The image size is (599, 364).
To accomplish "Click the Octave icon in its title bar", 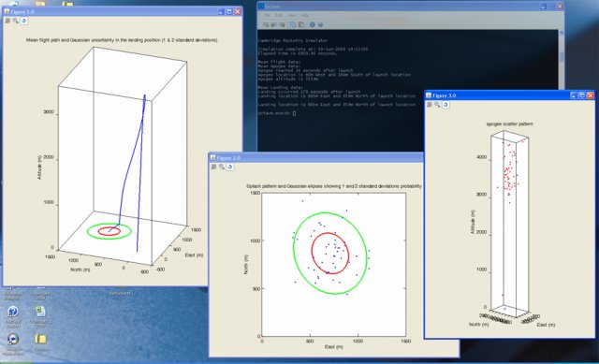I will click(x=261, y=7).
